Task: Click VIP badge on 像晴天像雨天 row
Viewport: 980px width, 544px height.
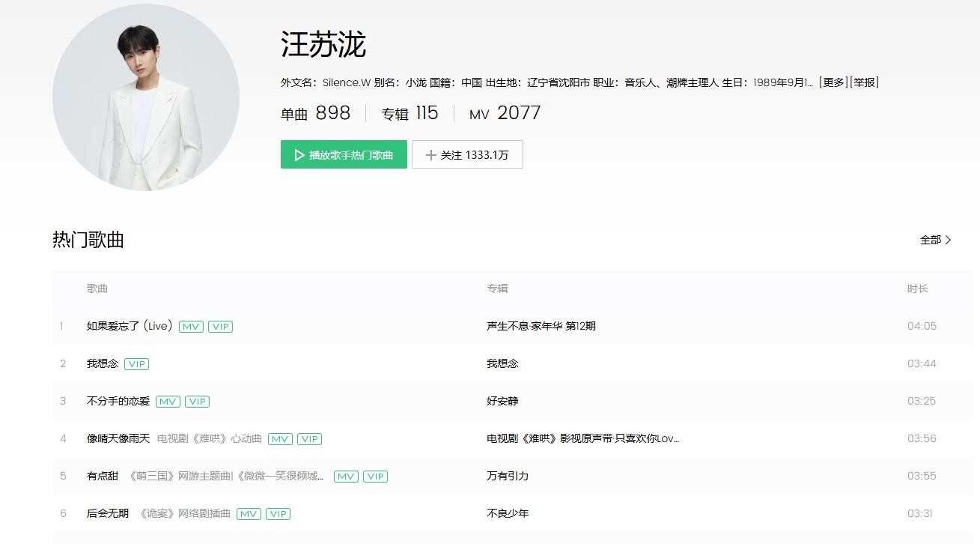Action: [309, 439]
